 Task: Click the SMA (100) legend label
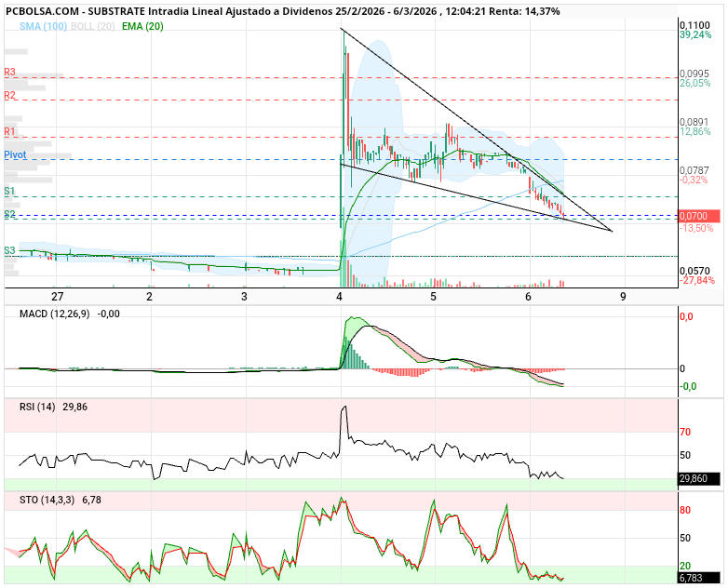(44, 26)
